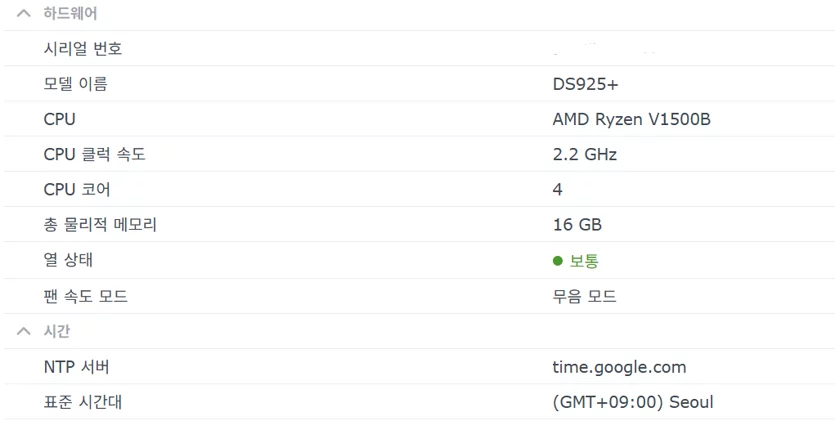Click the 무음 모드 fan value
This screenshot has height=430, width=835.
click(585, 296)
